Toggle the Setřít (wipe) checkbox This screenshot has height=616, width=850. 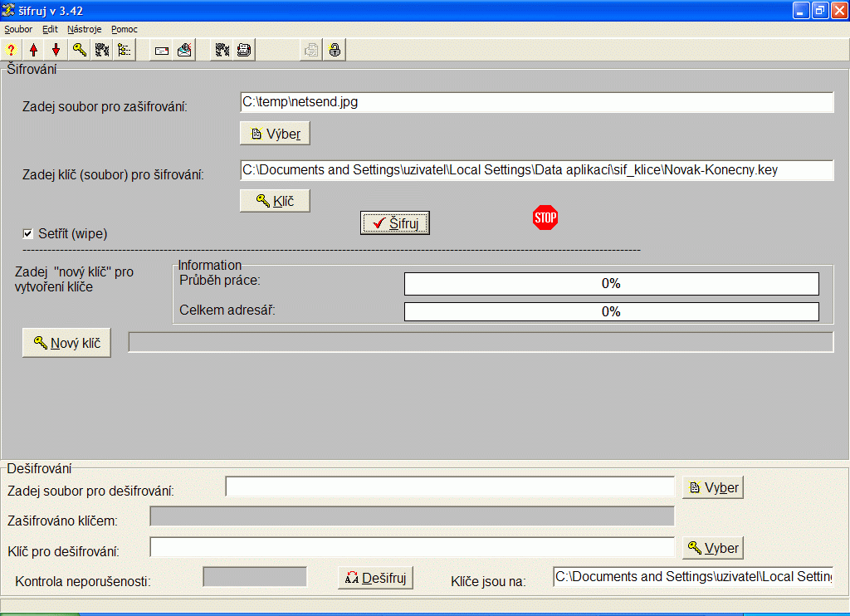[x=27, y=234]
